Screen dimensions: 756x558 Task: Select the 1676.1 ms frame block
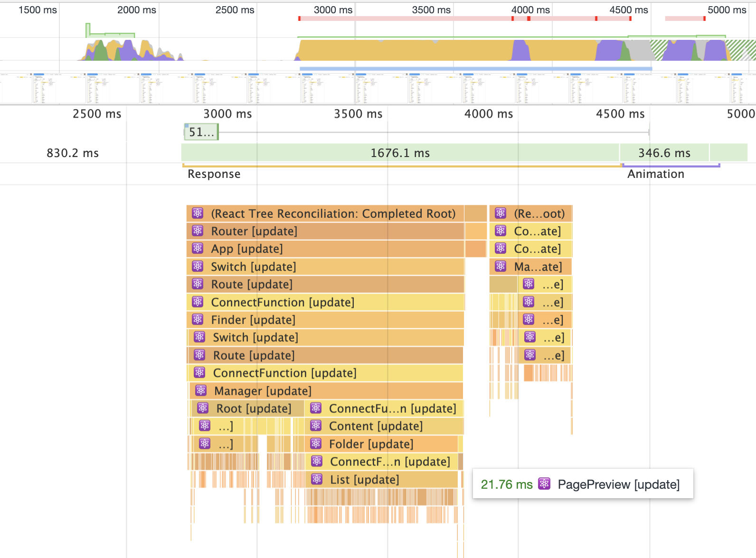pyautogui.click(x=400, y=153)
